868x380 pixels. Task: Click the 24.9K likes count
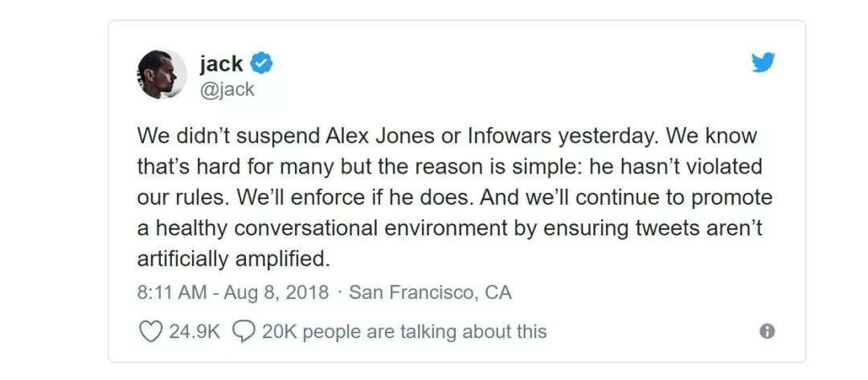click(x=194, y=331)
